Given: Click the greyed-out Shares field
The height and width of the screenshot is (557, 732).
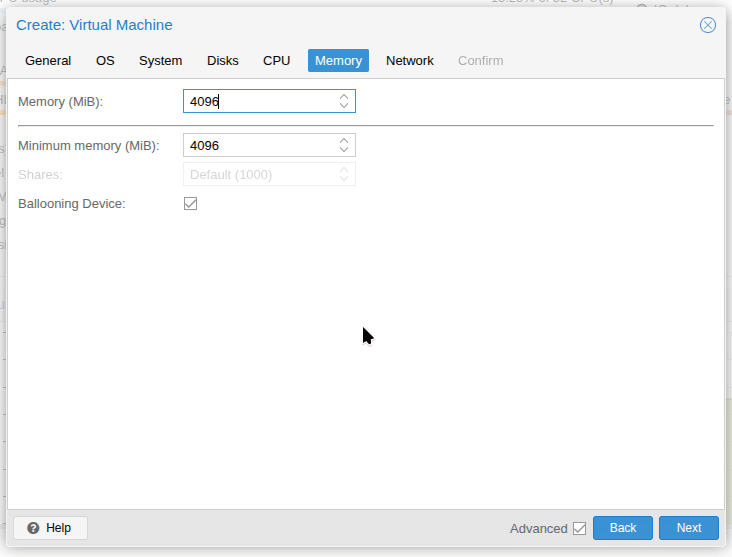Looking at the screenshot, I should pos(260,175).
